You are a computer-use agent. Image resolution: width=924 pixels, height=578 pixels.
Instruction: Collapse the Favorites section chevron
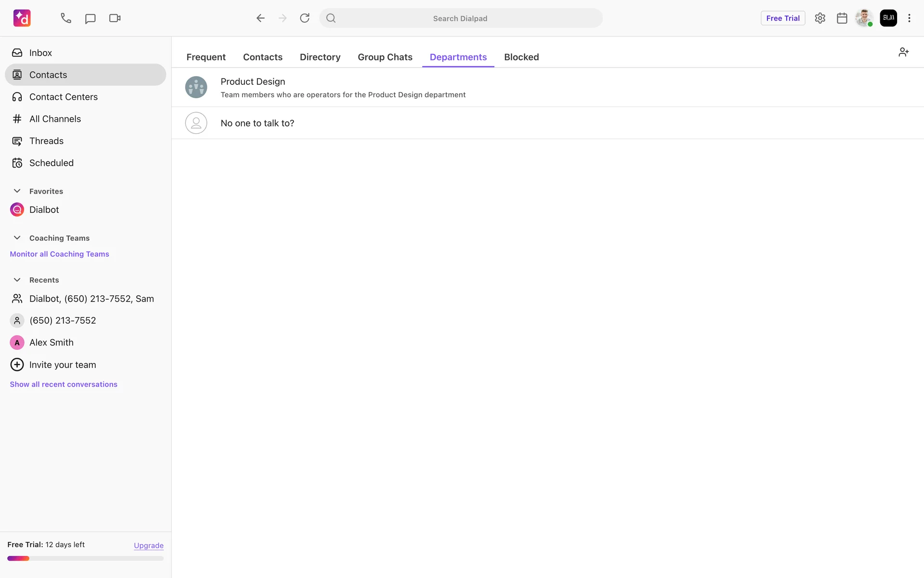(17, 191)
